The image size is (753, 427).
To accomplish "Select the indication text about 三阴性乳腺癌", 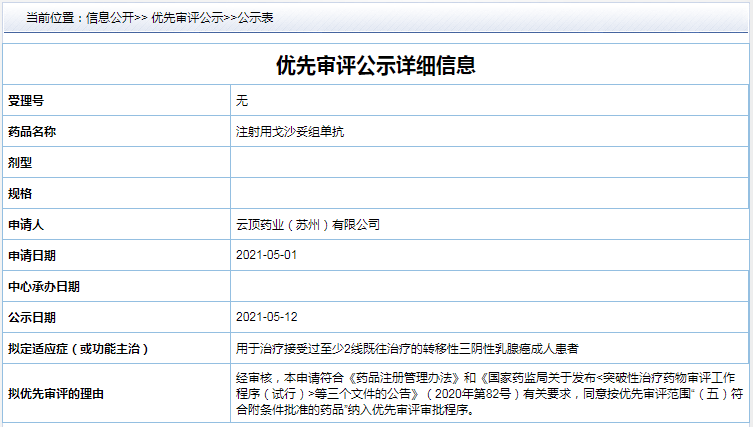I will tap(407, 349).
